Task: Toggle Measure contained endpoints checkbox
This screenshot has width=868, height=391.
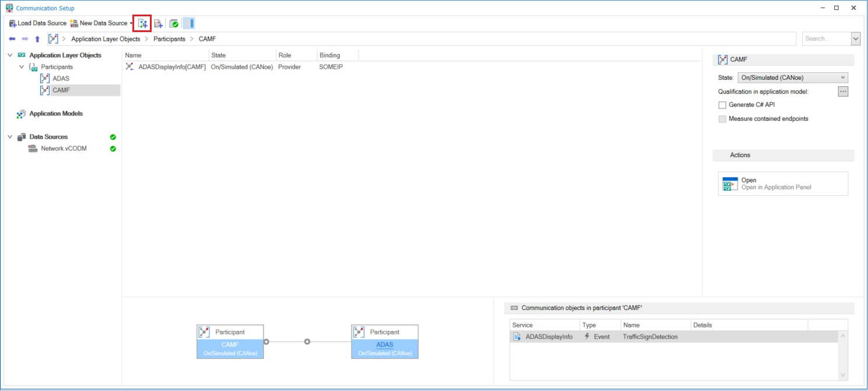Action: [x=723, y=119]
